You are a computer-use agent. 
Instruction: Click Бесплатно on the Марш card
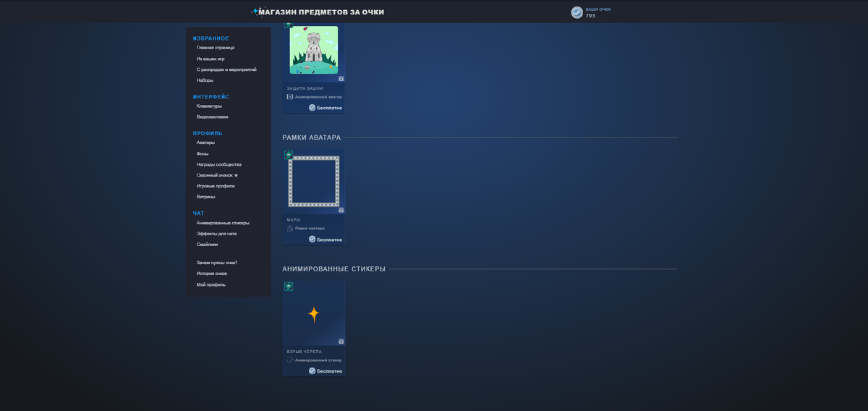[x=329, y=240]
